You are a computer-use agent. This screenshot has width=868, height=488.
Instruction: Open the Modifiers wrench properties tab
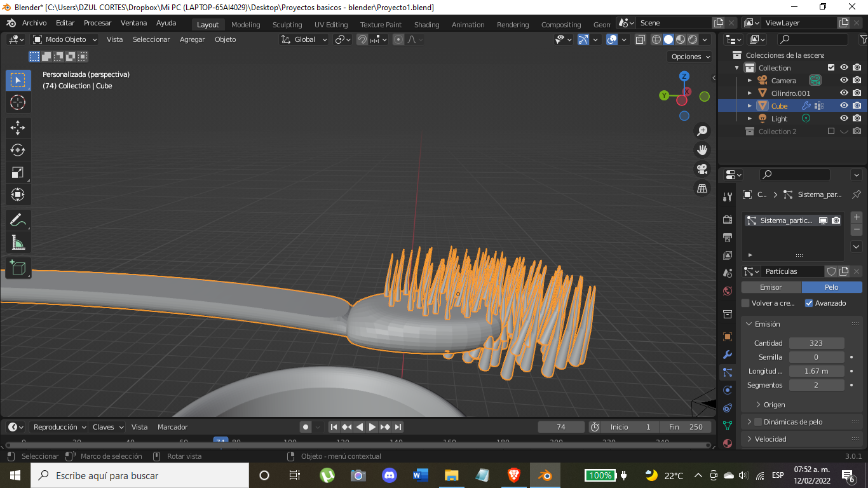pos(728,355)
